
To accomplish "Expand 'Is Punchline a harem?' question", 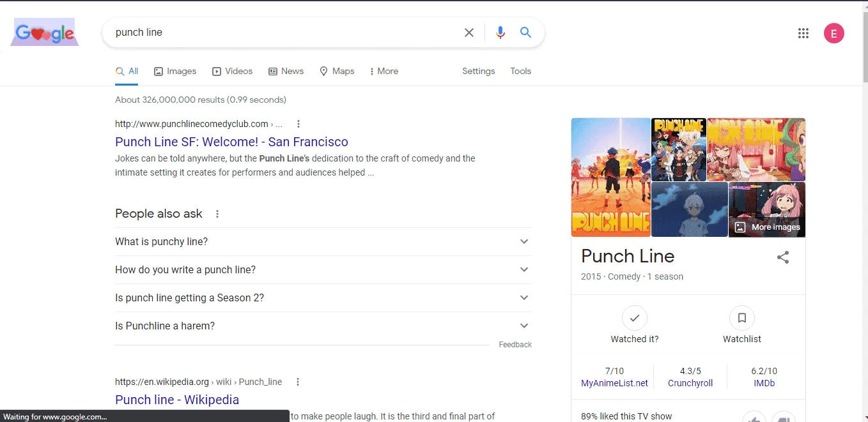I will pos(323,326).
